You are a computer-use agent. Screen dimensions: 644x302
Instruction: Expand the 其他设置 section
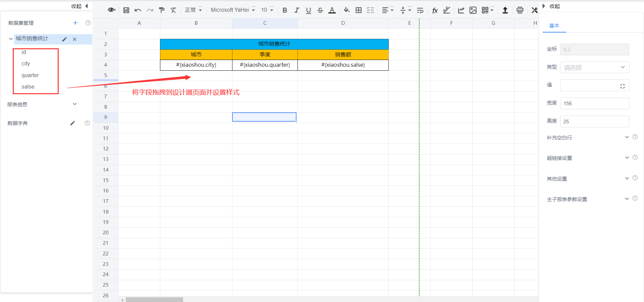(627, 178)
